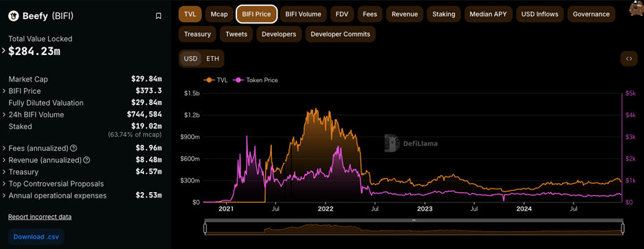644x249 pixels.
Task: Open the Report incorrect data link
Action: 40,217
